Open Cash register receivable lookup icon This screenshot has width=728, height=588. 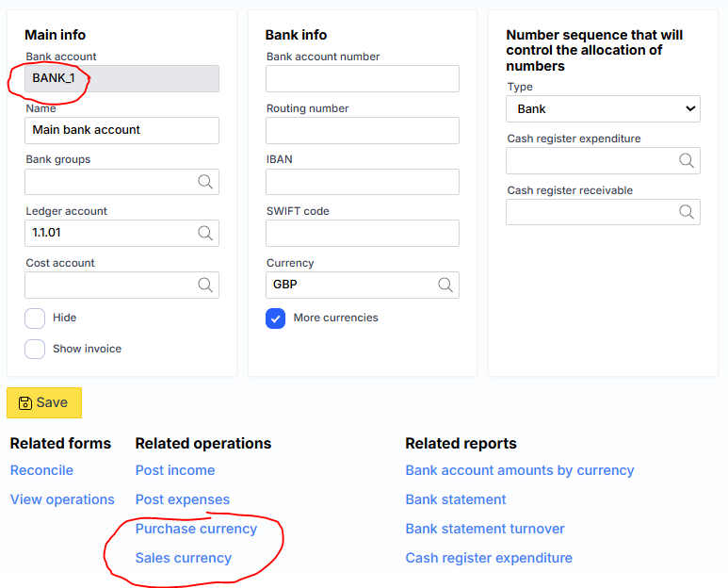tap(687, 212)
